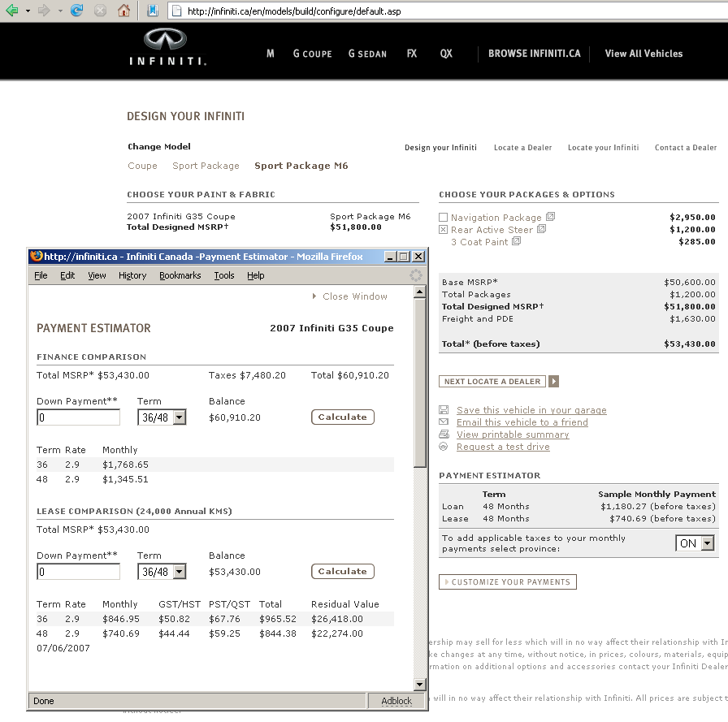Uncheck the Rear Active Steer checkbox
The image size is (728, 722).
click(443, 230)
